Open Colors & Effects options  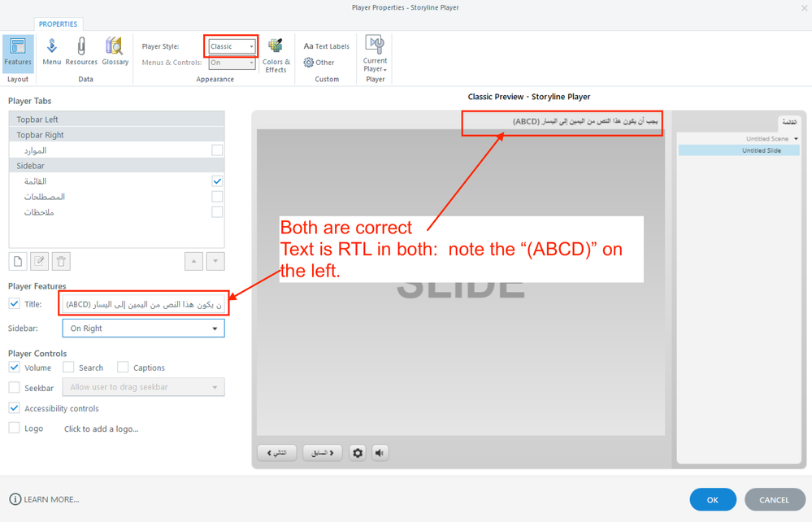(x=276, y=55)
